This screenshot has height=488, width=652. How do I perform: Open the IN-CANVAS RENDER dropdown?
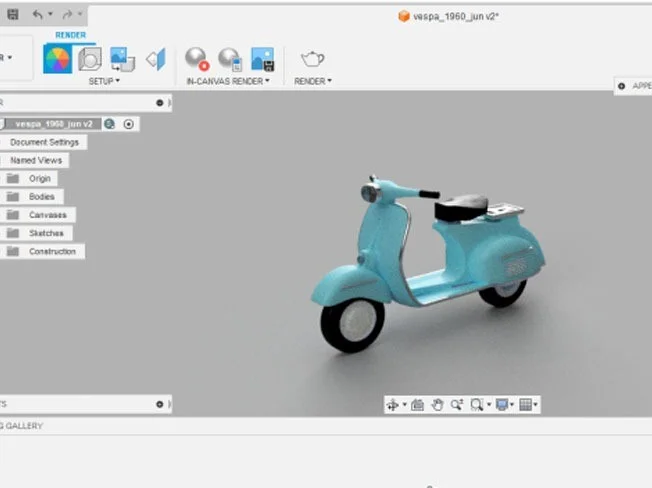(228, 81)
